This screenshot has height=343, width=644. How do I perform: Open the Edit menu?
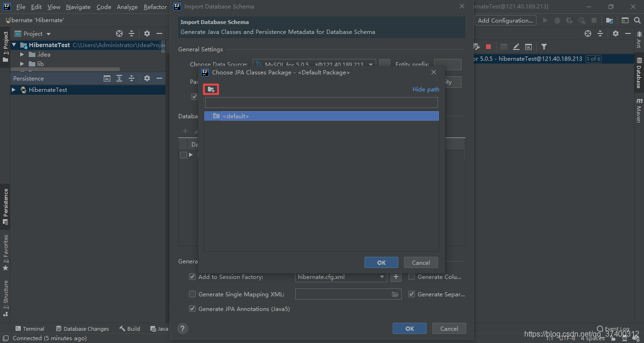coord(36,7)
